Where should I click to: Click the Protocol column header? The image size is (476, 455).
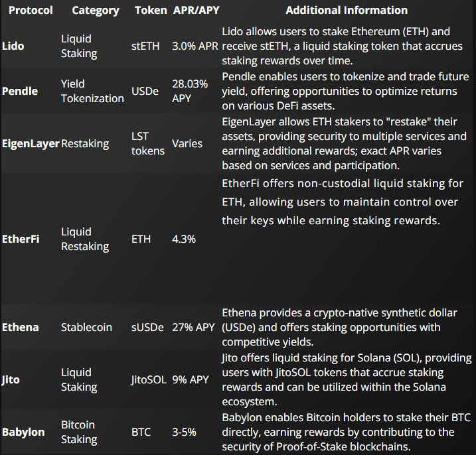[x=31, y=11]
